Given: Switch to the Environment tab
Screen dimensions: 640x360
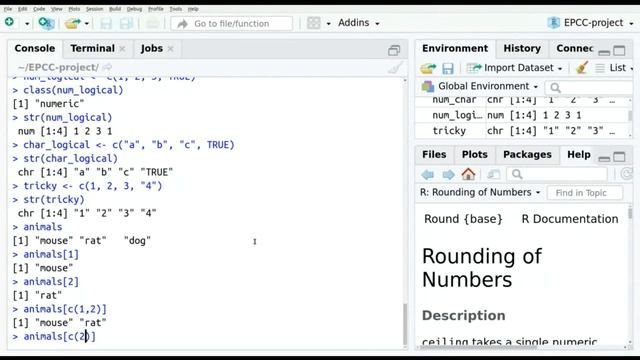Looking at the screenshot, I should (455, 48).
